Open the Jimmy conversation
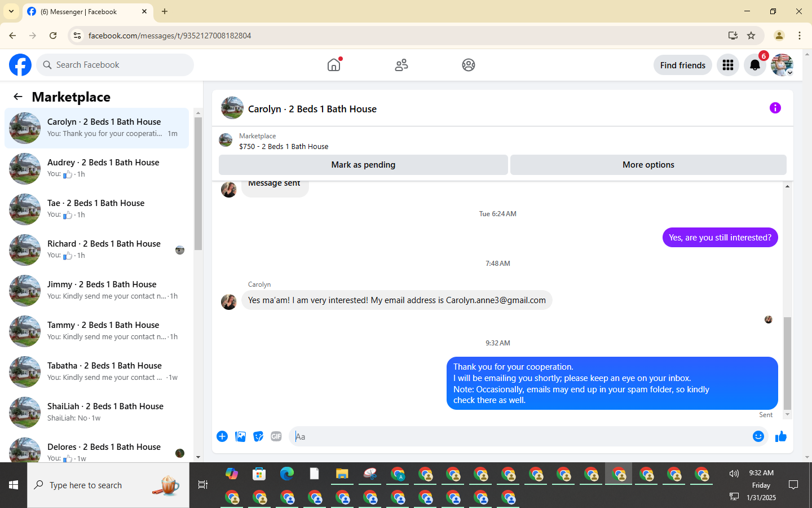Screen dimensions: 812x508 [x=96, y=290]
